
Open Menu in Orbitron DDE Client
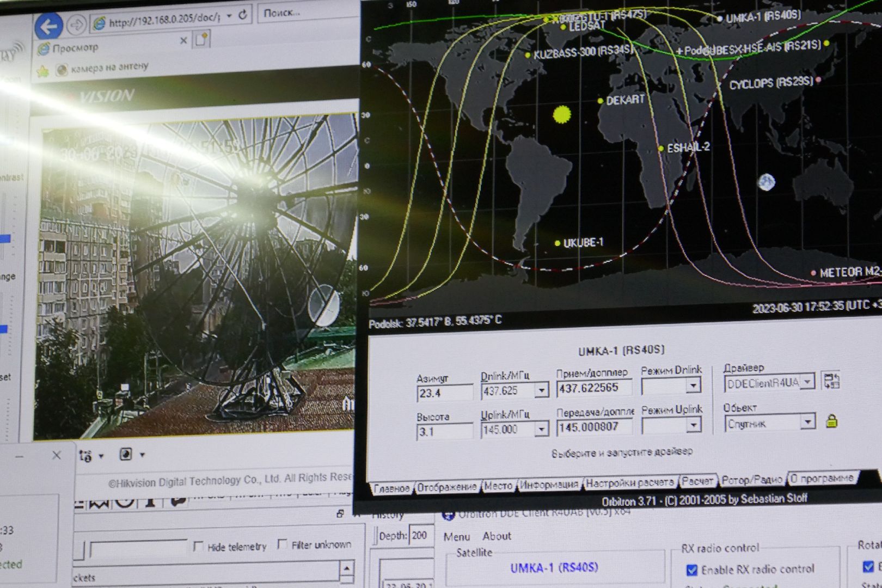(456, 537)
